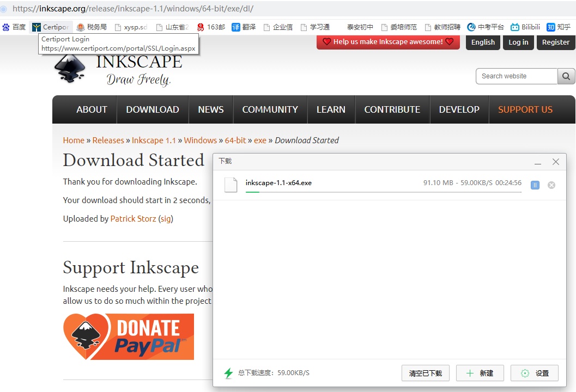Image resolution: width=576 pixels, height=392 pixels.
Task: Click the Donate PayPal banner
Action: pos(129,336)
